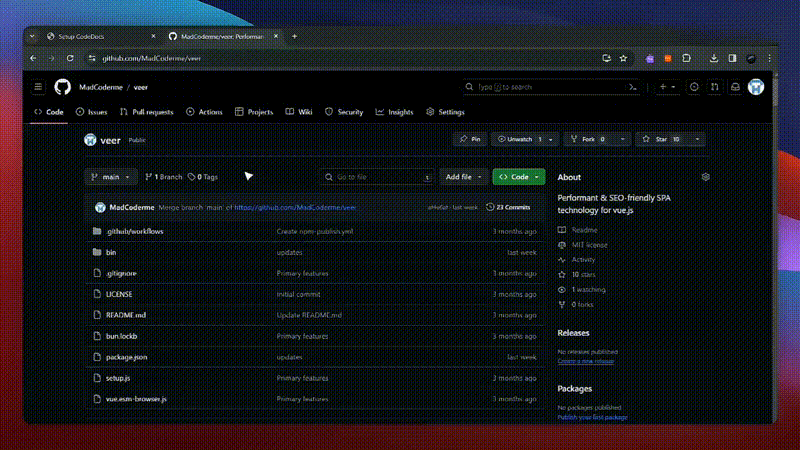The image size is (800, 450).
Task: Pin the veer repository
Action: pyautogui.click(x=470, y=139)
